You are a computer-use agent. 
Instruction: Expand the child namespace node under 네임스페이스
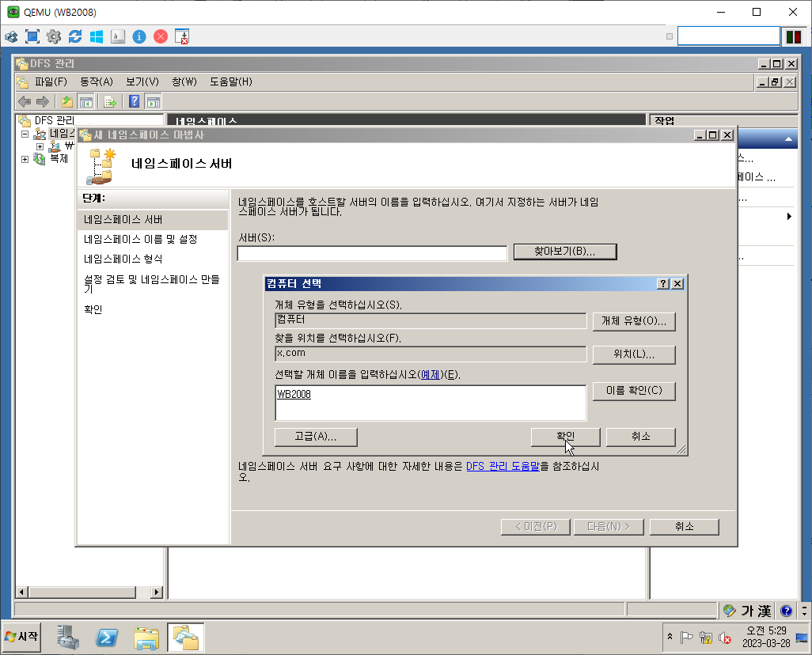click(40, 146)
